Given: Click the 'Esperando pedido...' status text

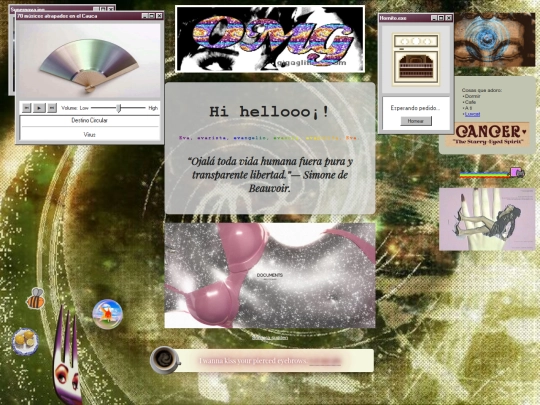Looking at the screenshot, I should (415, 108).
